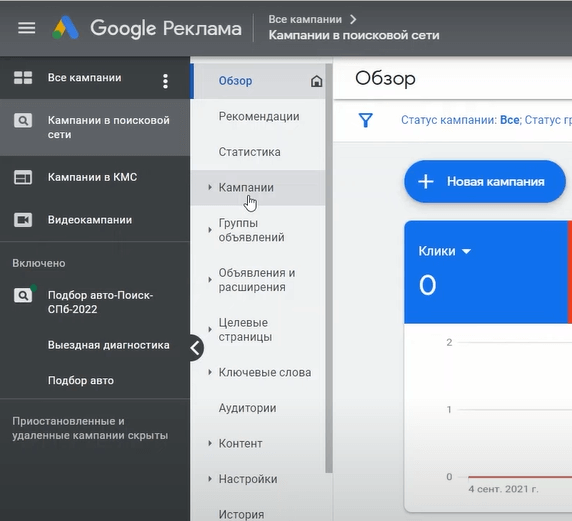Expand the Контент arrow

click(x=210, y=443)
